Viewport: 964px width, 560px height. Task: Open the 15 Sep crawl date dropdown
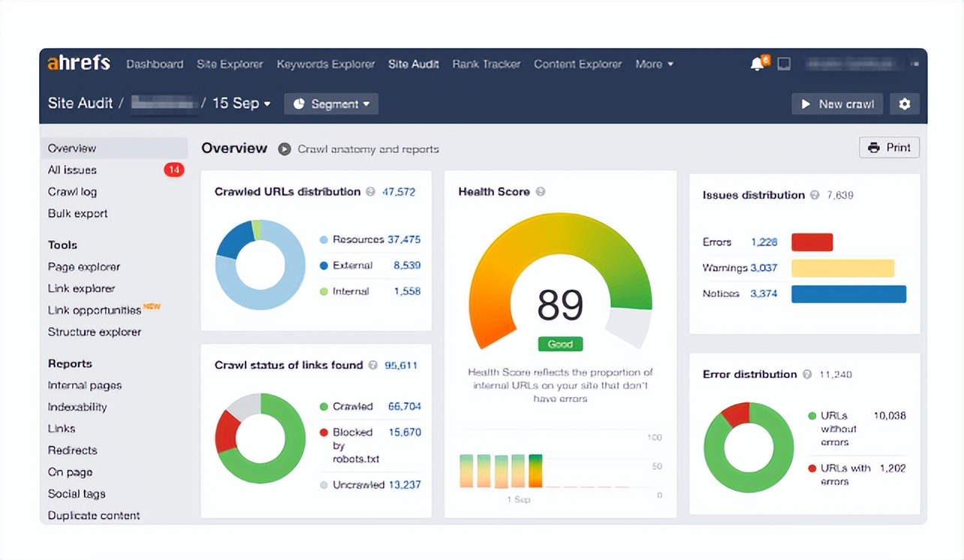(x=241, y=104)
